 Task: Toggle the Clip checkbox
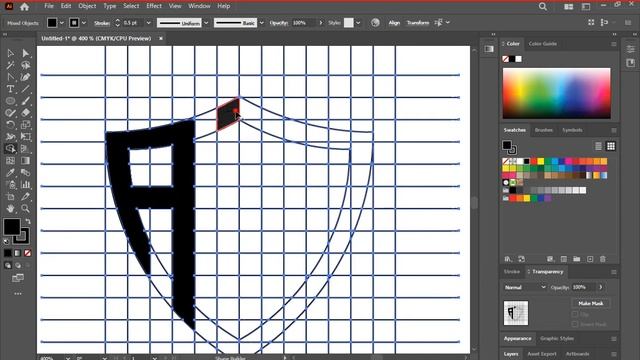(x=575, y=314)
